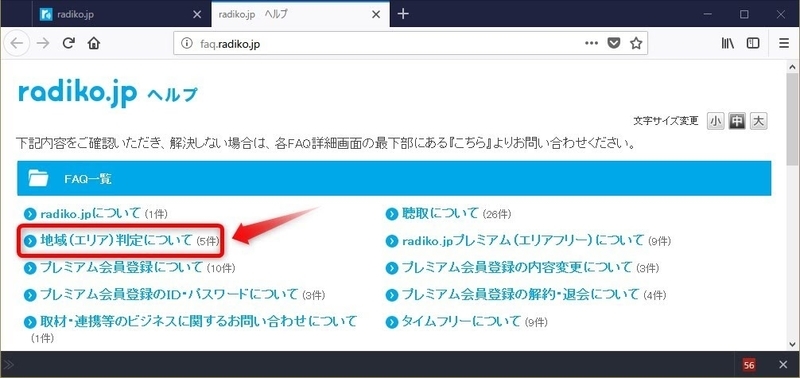Open タイムフリーについて FAQ link
The width and height of the screenshot is (800, 378).
pos(462,321)
